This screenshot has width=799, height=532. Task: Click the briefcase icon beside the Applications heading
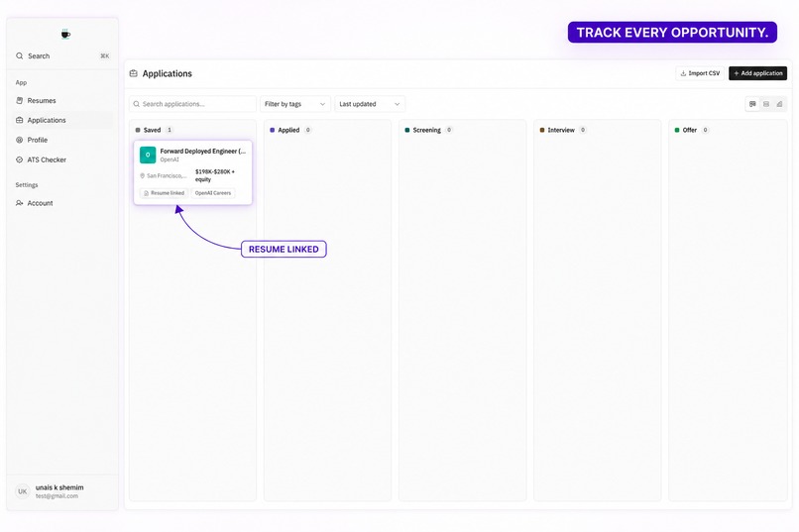pyautogui.click(x=134, y=73)
